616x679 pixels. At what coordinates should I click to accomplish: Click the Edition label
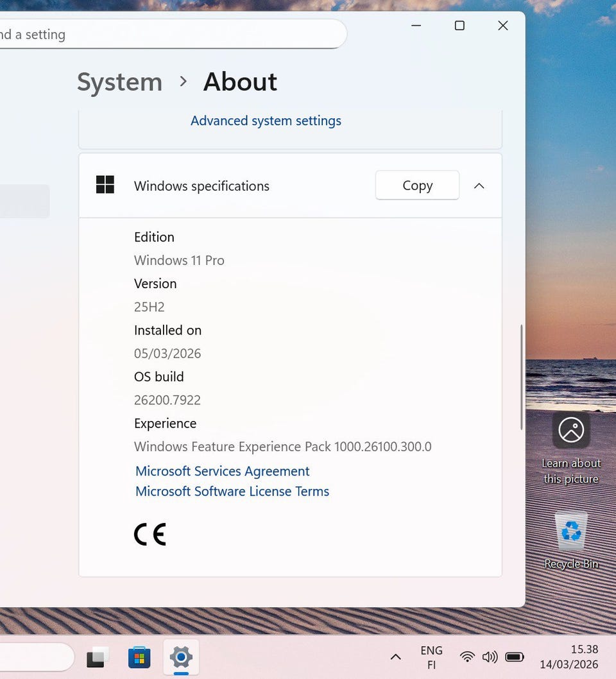click(x=154, y=237)
